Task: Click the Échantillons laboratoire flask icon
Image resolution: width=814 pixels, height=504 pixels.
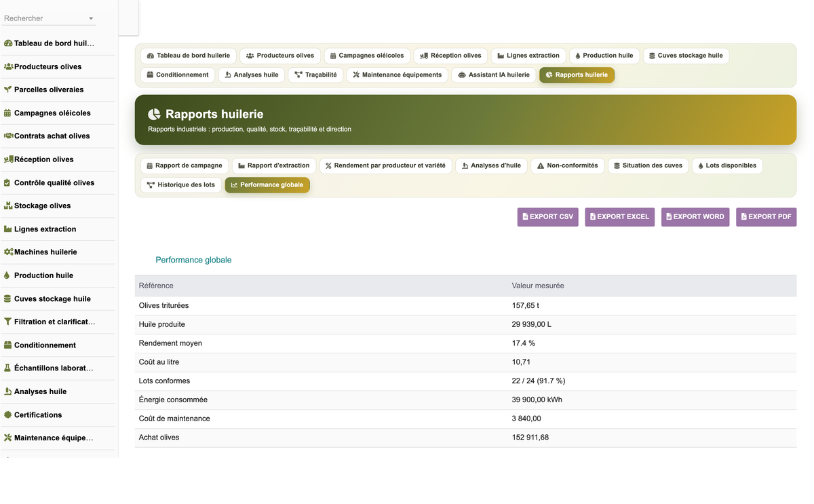Action: (7, 368)
